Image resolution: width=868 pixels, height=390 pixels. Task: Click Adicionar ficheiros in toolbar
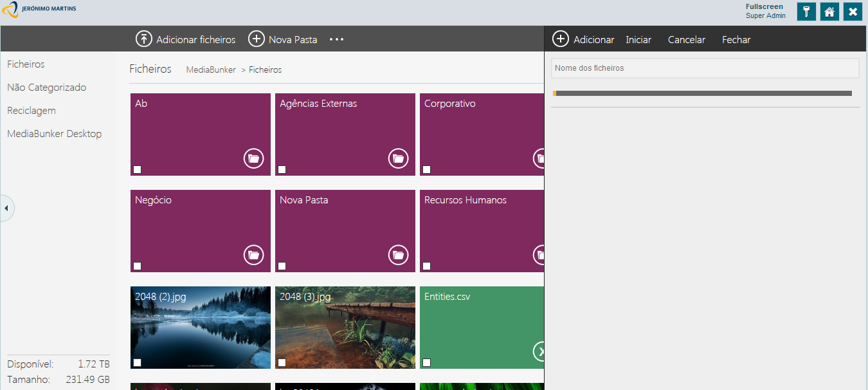(196, 39)
